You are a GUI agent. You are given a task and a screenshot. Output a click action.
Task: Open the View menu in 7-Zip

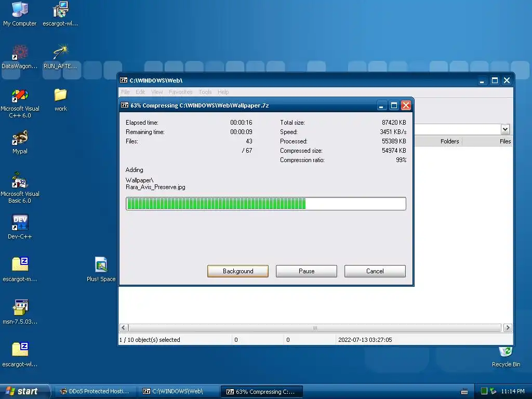coord(157,92)
